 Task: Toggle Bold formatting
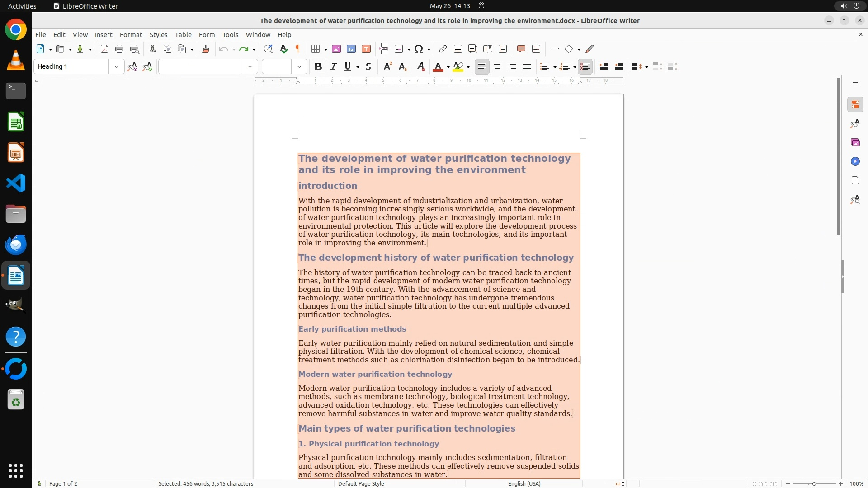[318, 67]
